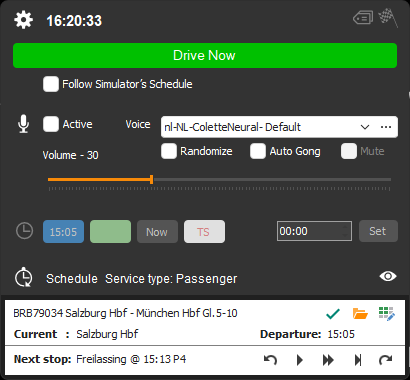This screenshot has height=380, width=410.
Task: Click the redo curved arrow icon
Action: [386, 360]
